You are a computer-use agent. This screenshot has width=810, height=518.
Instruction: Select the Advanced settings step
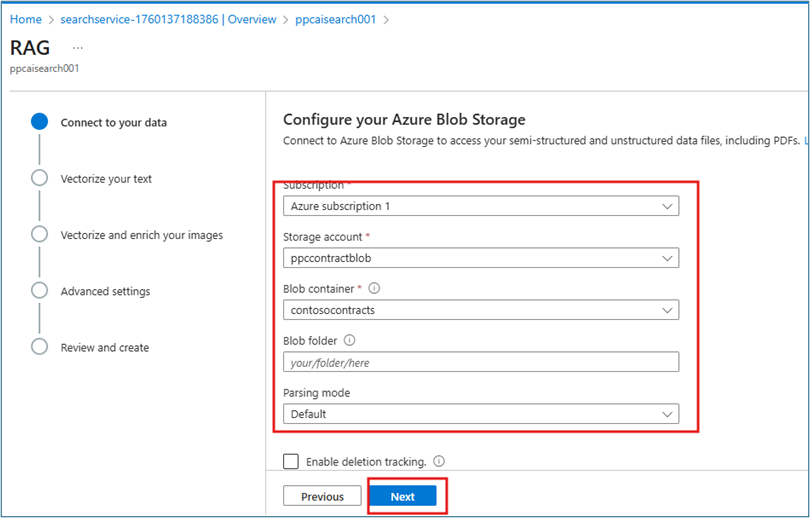click(105, 292)
